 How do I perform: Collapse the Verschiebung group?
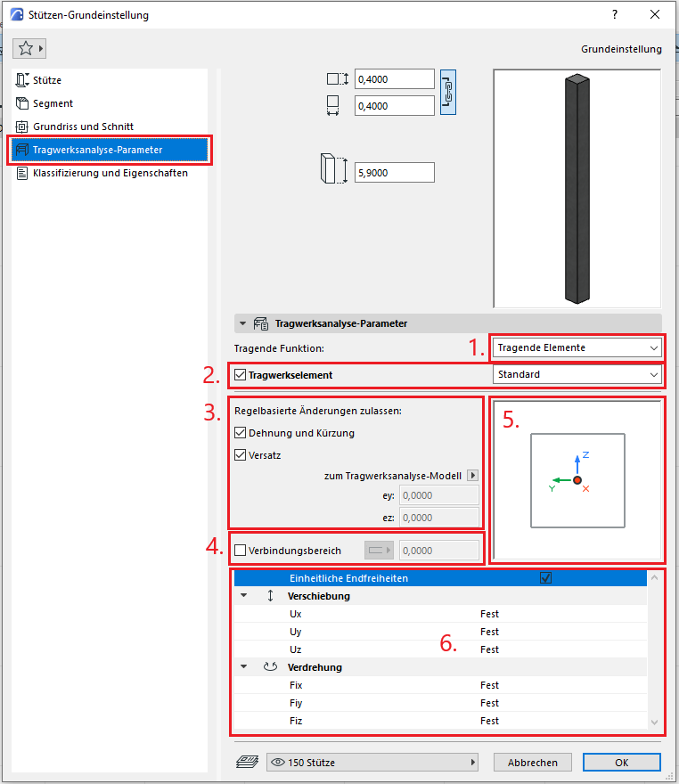tap(244, 596)
